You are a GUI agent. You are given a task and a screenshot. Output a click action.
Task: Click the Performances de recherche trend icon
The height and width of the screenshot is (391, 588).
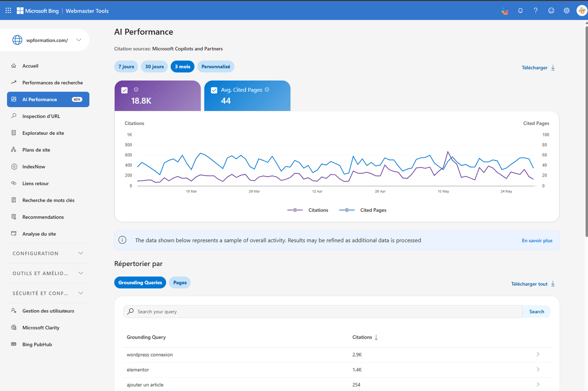[x=14, y=83]
